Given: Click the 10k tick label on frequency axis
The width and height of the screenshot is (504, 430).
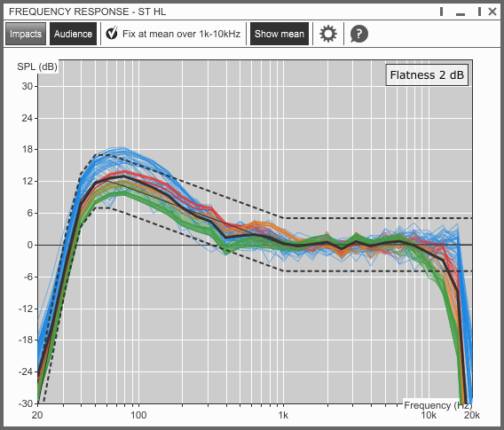Looking at the screenshot, I should tap(429, 415).
